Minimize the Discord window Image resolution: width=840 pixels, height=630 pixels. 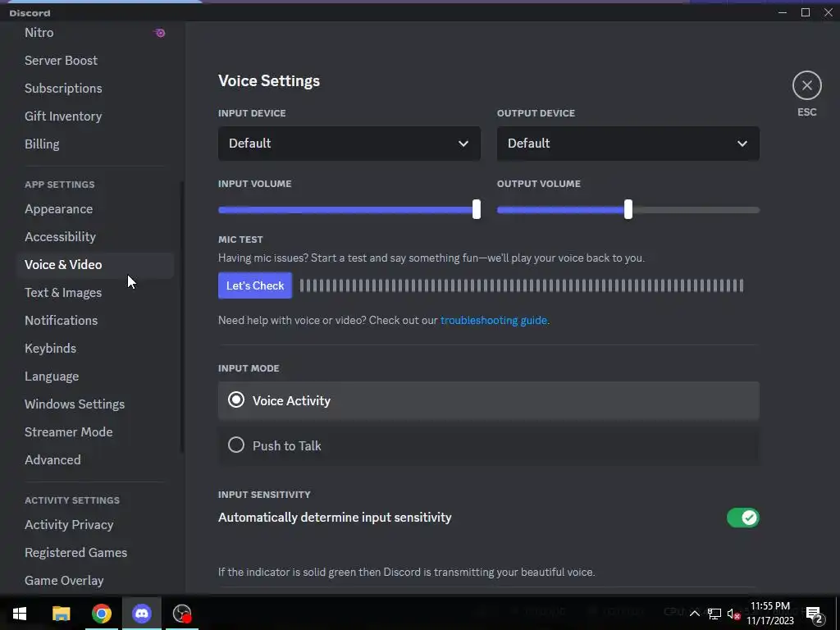[783, 12]
